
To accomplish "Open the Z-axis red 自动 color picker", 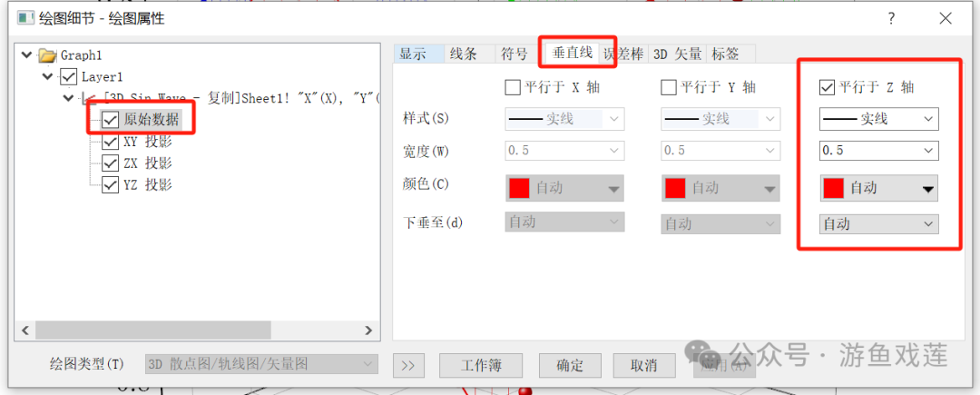I will (878, 188).
